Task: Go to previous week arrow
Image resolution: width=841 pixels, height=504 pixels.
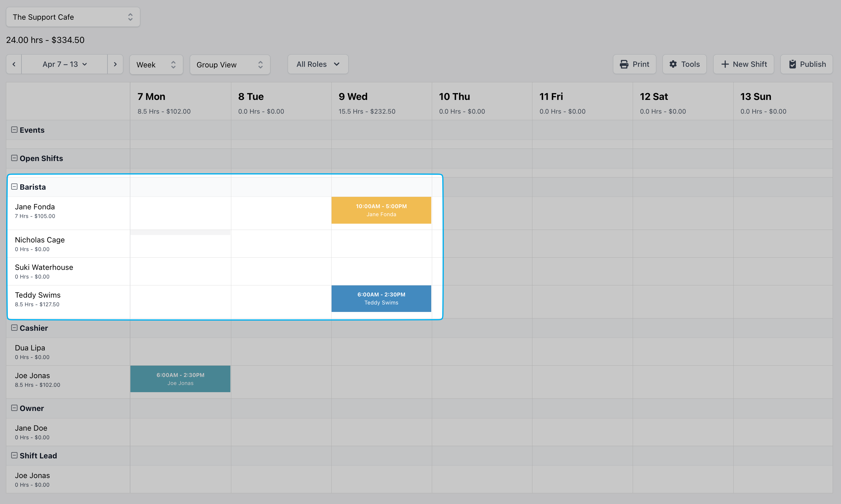Action: (14, 64)
